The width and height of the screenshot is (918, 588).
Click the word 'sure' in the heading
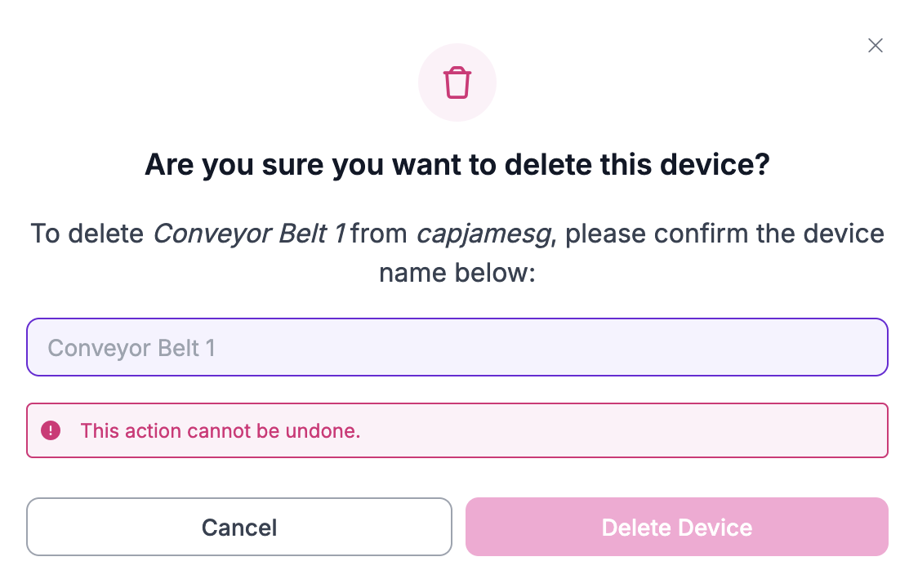(x=293, y=165)
